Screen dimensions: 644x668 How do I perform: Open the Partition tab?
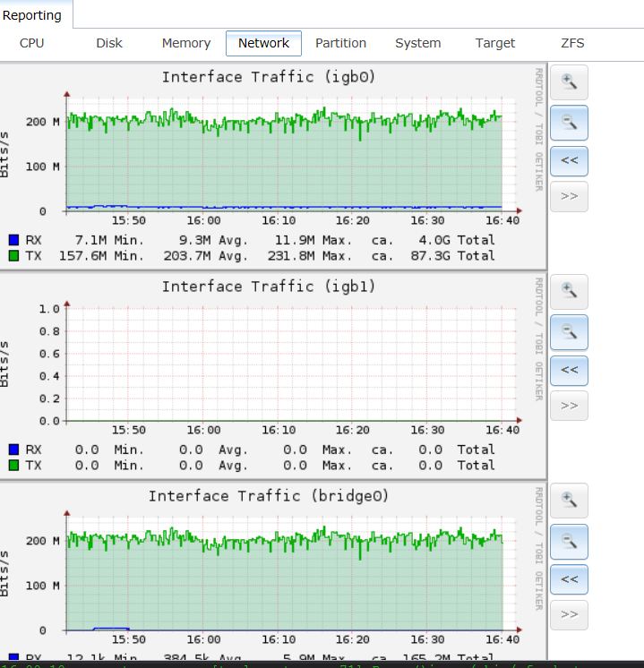point(340,43)
